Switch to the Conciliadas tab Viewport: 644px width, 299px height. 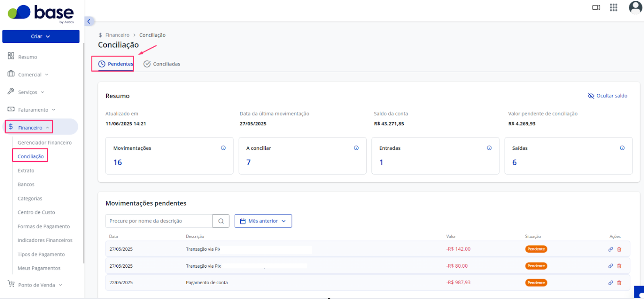click(162, 64)
